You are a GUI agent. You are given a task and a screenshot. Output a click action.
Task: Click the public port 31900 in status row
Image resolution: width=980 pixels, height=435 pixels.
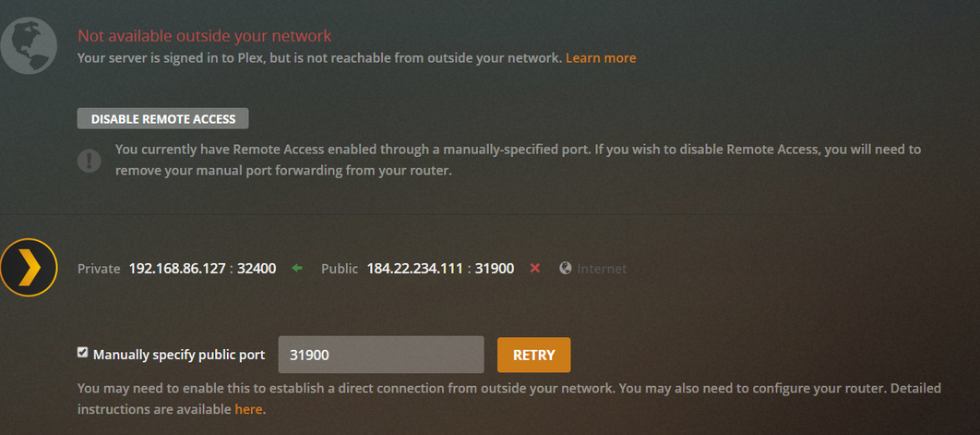[495, 269]
